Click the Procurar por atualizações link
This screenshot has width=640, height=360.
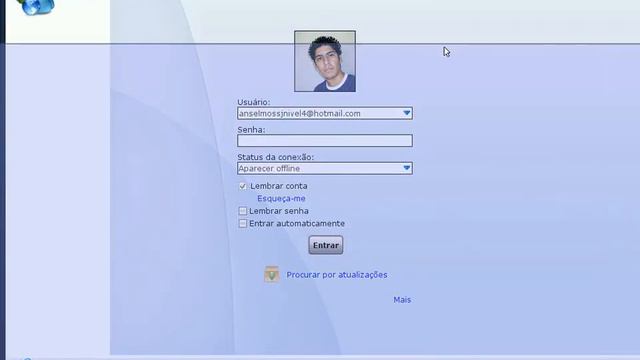(x=337, y=275)
